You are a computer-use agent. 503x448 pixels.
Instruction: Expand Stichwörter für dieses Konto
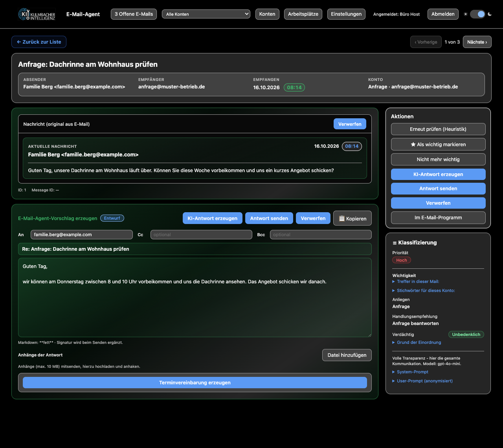tap(423, 291)
